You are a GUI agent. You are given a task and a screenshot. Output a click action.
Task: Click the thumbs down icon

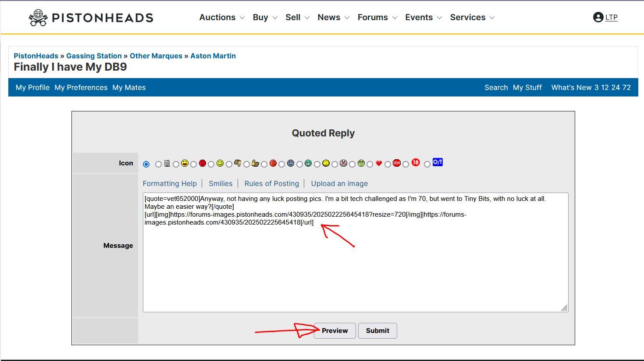tap(238, 163)
